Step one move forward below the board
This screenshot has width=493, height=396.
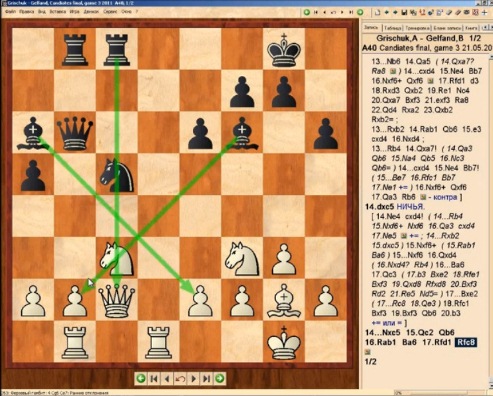(193, 379)
